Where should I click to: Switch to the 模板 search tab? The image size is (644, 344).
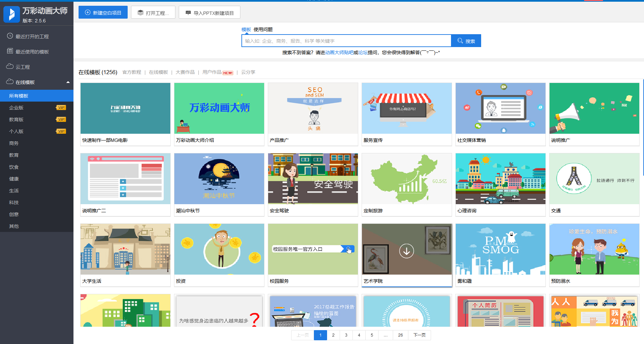click(x=246, y=29)
